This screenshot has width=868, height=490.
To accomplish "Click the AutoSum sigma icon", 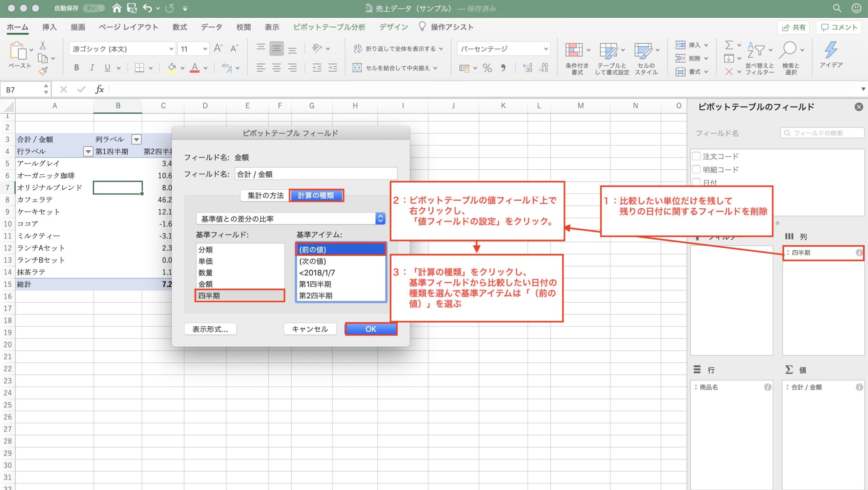I will point(729,45).
